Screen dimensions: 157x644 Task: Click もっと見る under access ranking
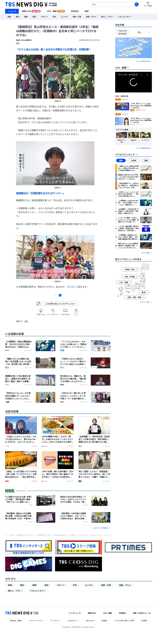[146, 253]
